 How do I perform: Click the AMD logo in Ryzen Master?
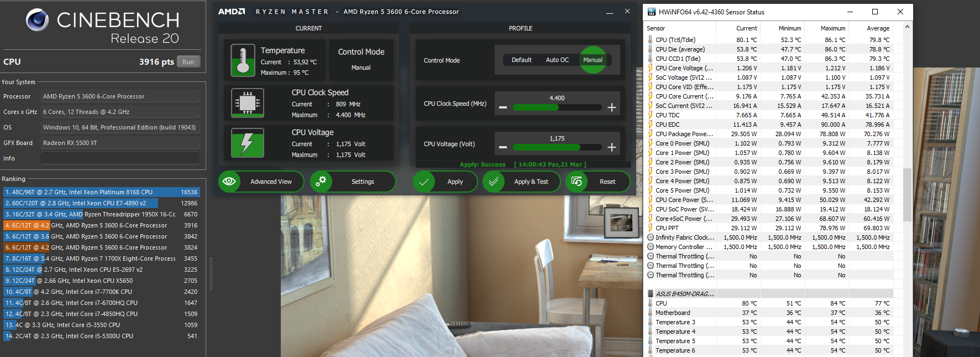[232, 12]
